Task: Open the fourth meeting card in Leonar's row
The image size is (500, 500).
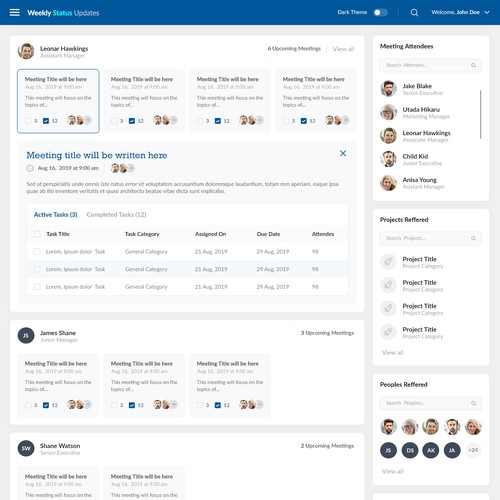Action: [316, 101]
